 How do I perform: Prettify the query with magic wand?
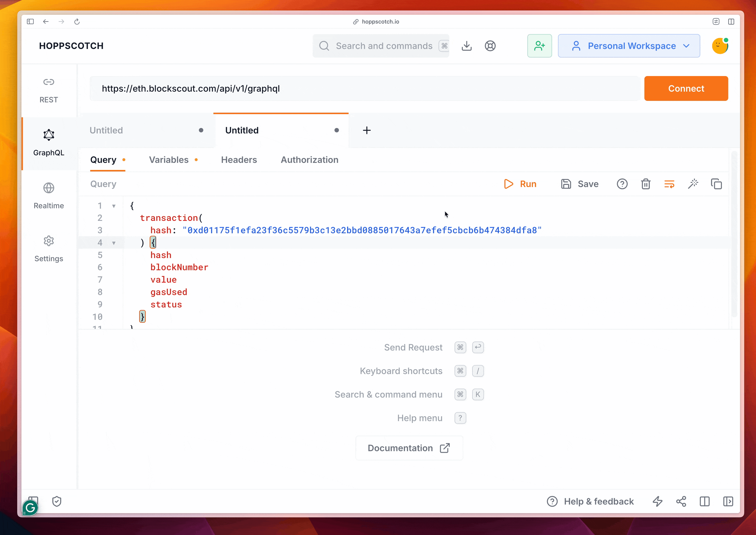point(693,184)
